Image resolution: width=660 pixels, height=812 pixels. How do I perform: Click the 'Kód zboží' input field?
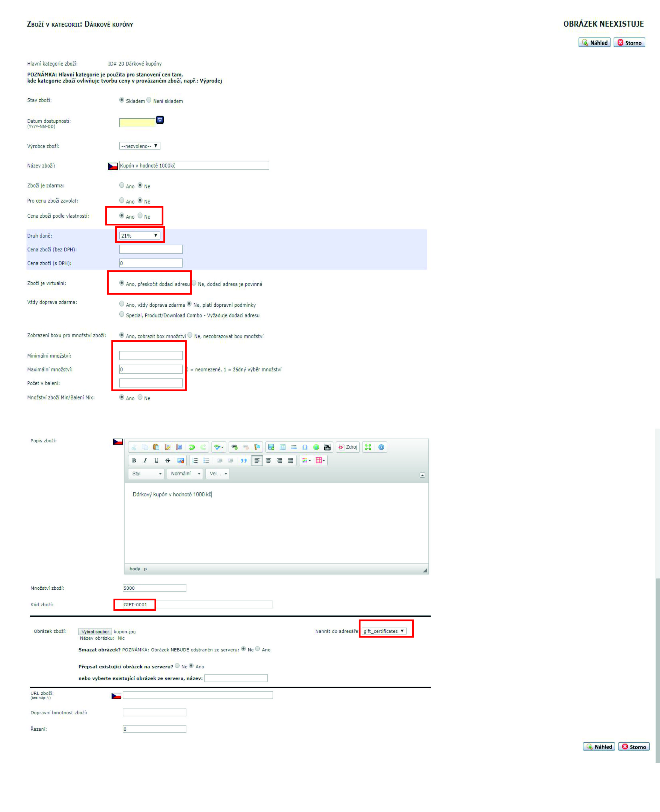[x=197, y=604]
